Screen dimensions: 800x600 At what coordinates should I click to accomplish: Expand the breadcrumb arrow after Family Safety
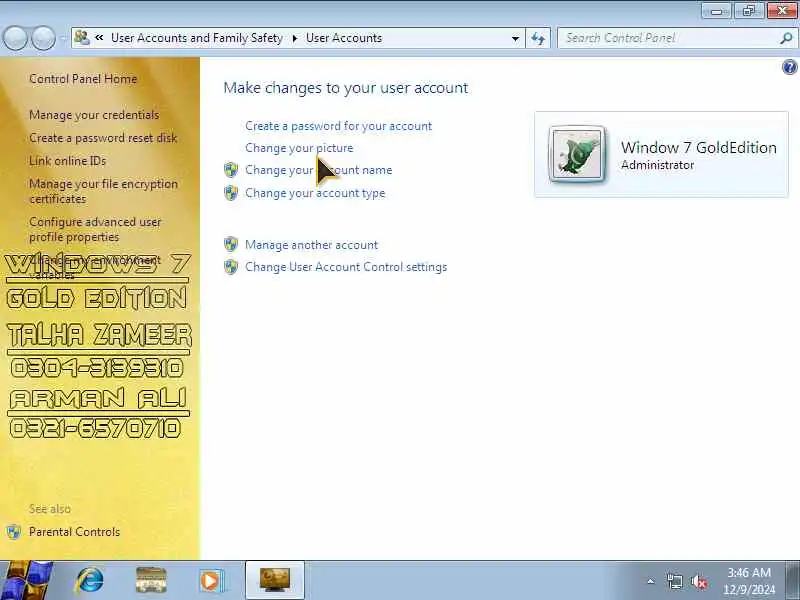click(294, 38)
